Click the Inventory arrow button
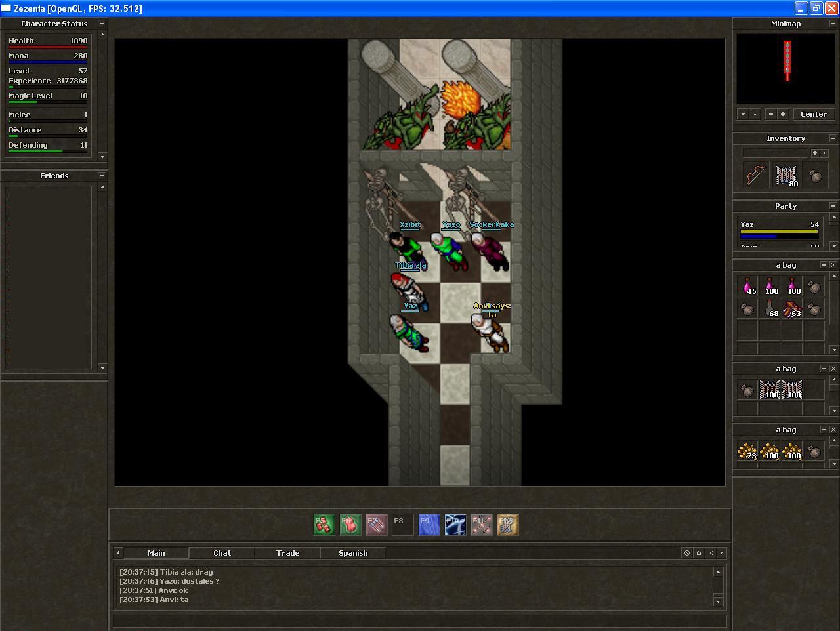The image size is (840, 631). coord(824,153)
